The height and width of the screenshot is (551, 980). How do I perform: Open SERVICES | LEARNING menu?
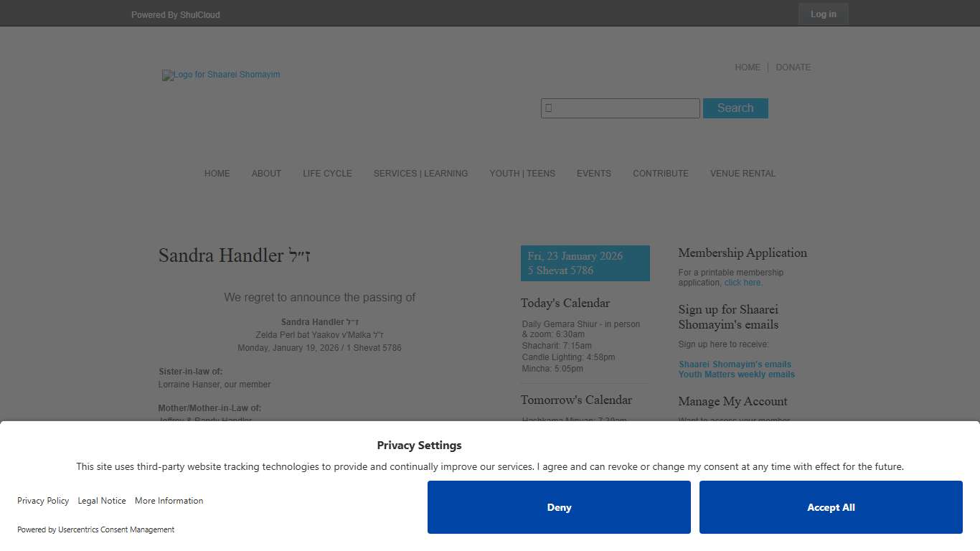pos(420,174)
